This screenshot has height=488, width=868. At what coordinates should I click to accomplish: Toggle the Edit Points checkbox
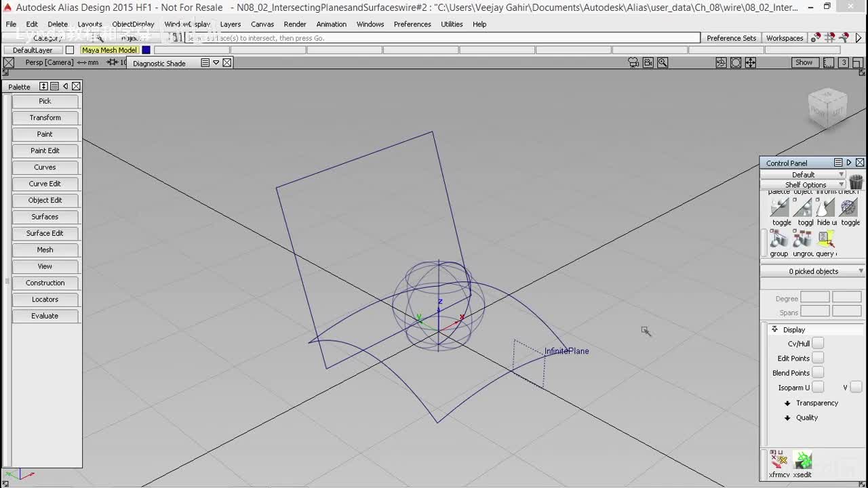click(x=818, y=358)
